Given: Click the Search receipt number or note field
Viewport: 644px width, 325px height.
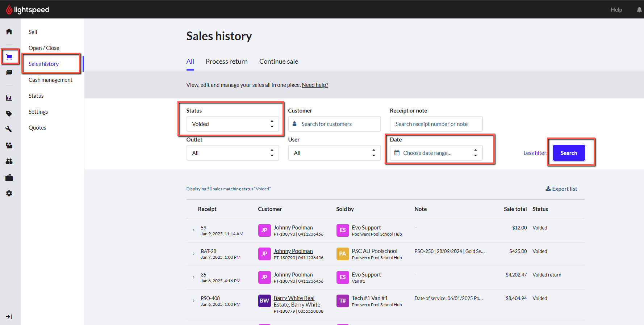Looking at the screenshot, I should coord(436,124).
